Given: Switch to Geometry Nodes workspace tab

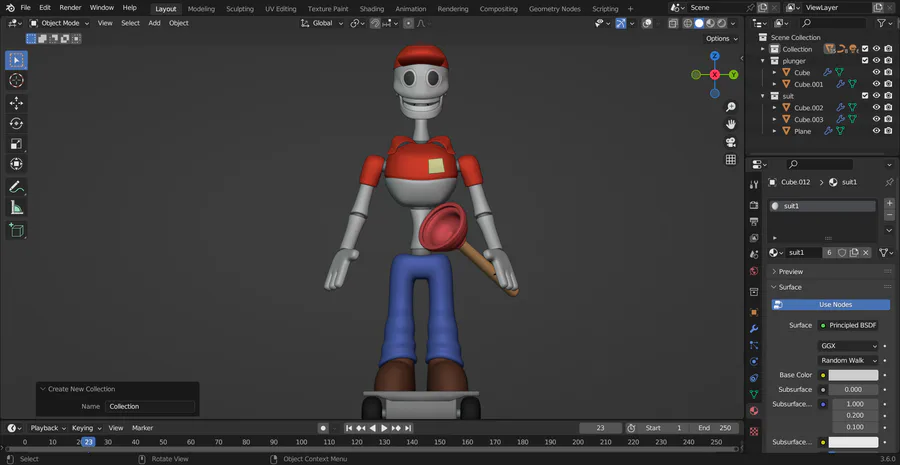Looking at the screenshot, I should (x=554, y=9).
